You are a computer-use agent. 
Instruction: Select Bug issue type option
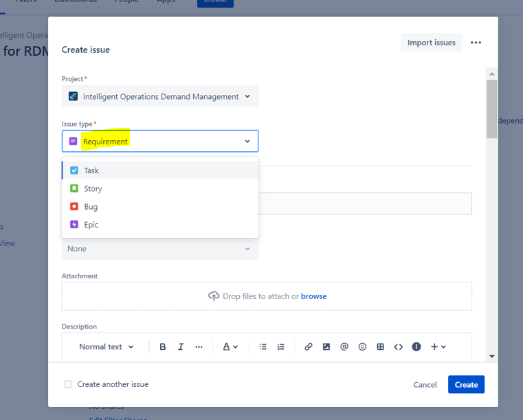160,206
